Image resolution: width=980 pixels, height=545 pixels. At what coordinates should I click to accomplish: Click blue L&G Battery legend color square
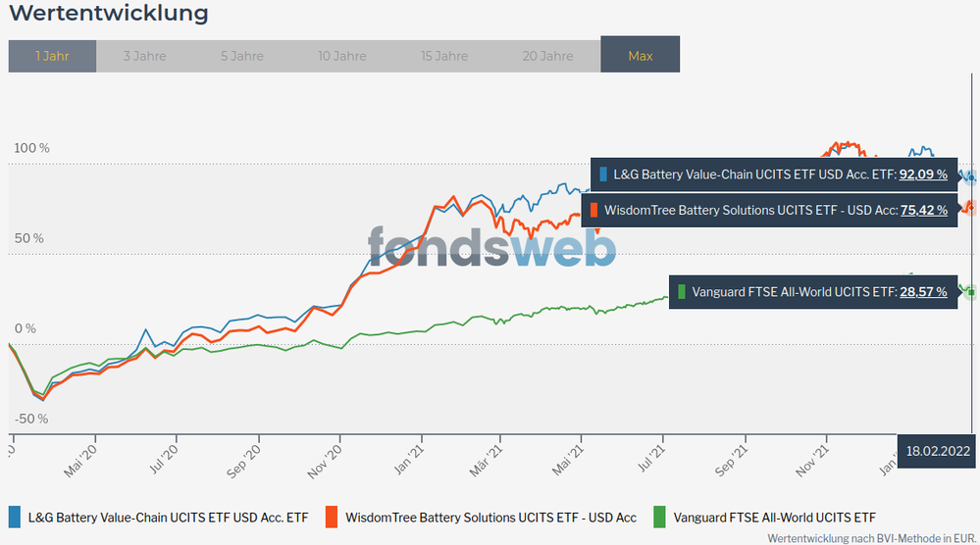(14, 517)
